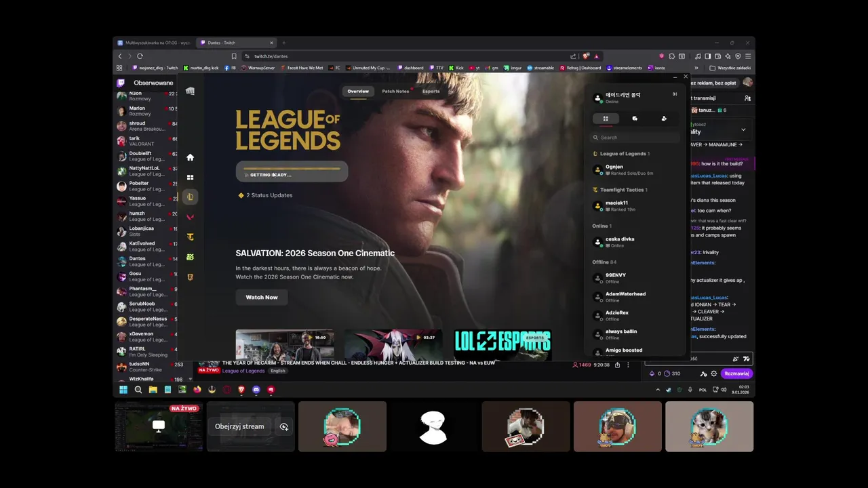Switch to Multiwyszukiwarka OP.GG browser tab

pyautogui.click(x=154, y=43)
